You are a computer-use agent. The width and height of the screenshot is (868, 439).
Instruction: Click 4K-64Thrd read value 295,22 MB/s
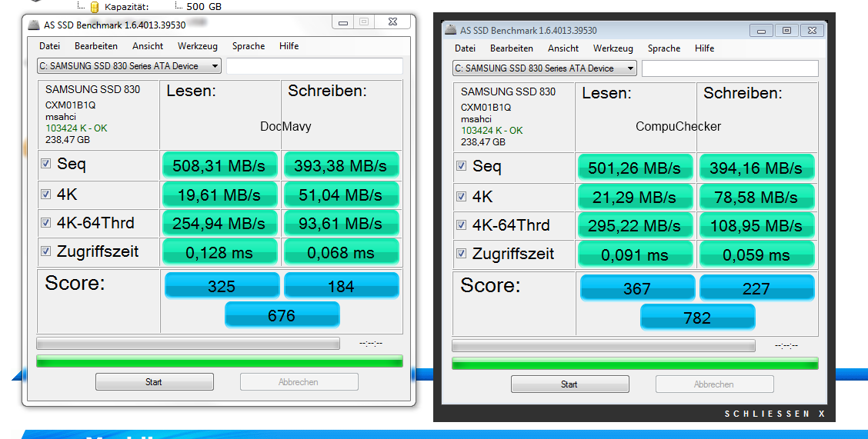pos(635,225)
